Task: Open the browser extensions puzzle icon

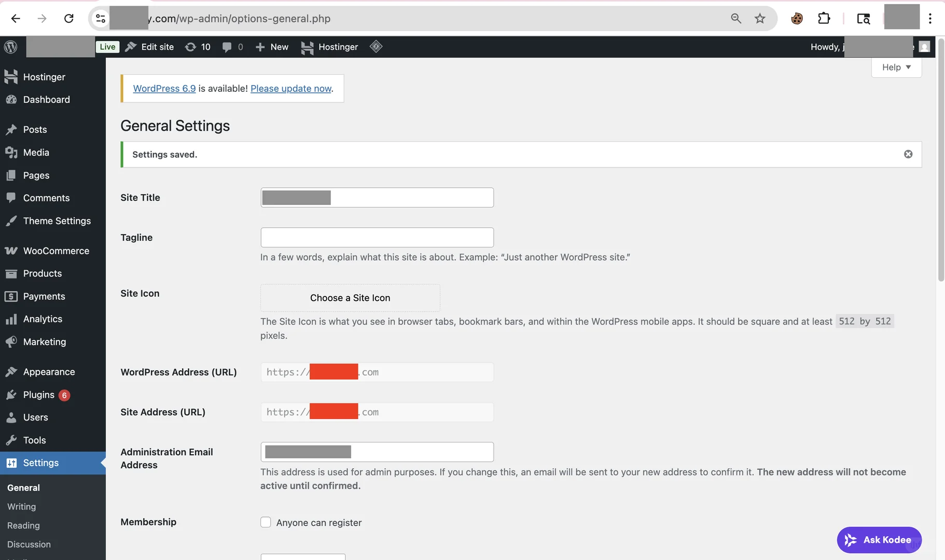Action: tap(824, 19)
